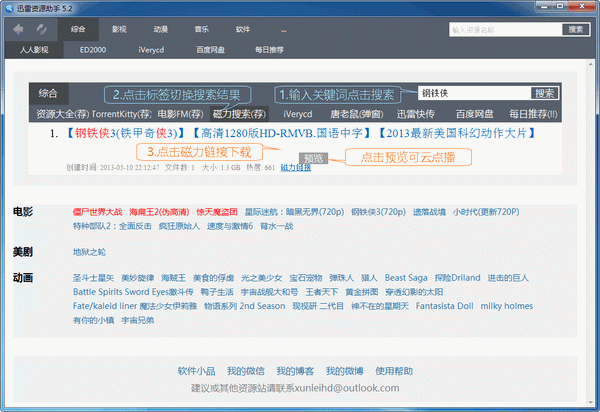
Task: Open the 软件 category tab
Action: (x=243, y=29)
